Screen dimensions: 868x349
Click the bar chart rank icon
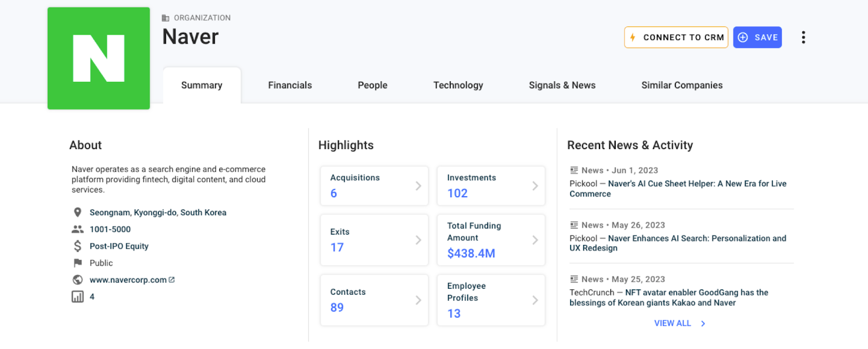coord(78,296)
